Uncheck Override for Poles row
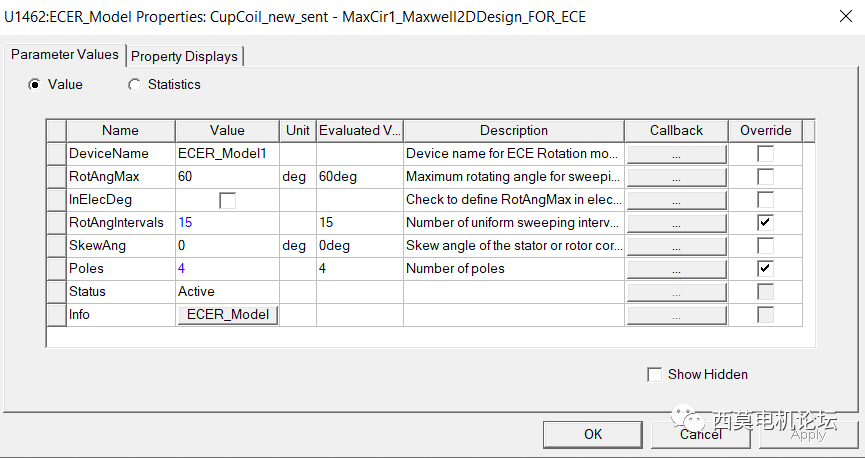The image size is (865, 458). [x=765, y=269]
